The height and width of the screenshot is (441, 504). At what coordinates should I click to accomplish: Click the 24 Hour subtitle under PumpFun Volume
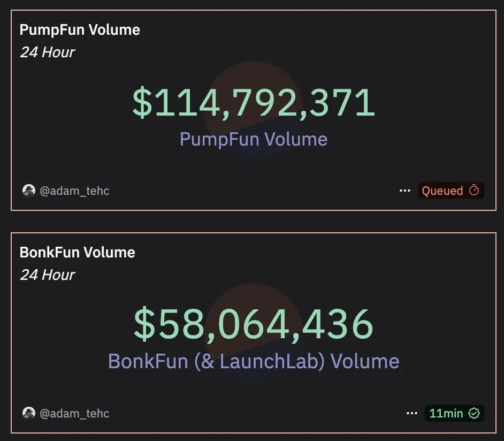47,52
